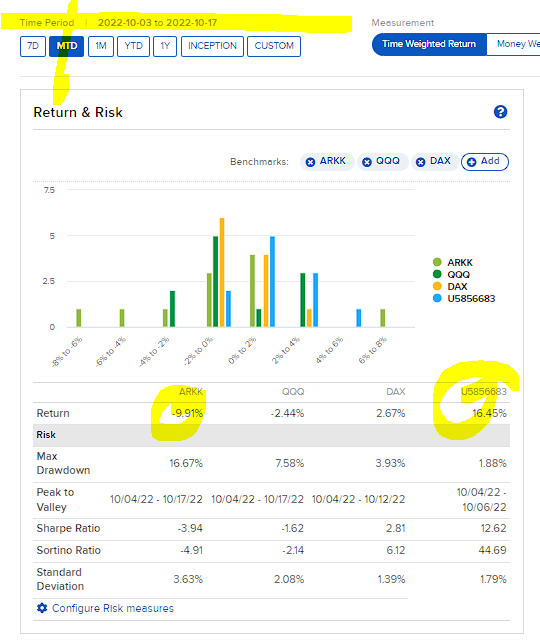Click ARKK Sharpe Ratio -3.94
This screenshot has width=540, height=641.
coord(190,528)
